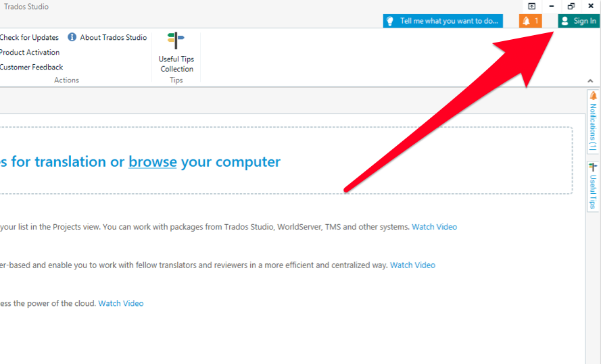The width and height of the screenshot is (601, 364).
Task: Collapse the ribbon with the chevron arrow
Action: click(x=590, y=81)
